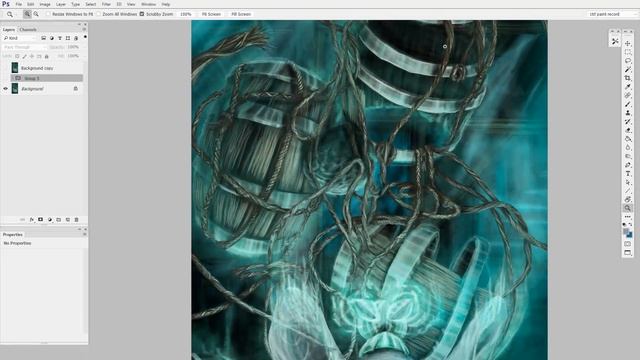Select the Clone Stamp tool
Image resolution: width=640 pixels, height=360 pixels.
click(x=627, y=113)
